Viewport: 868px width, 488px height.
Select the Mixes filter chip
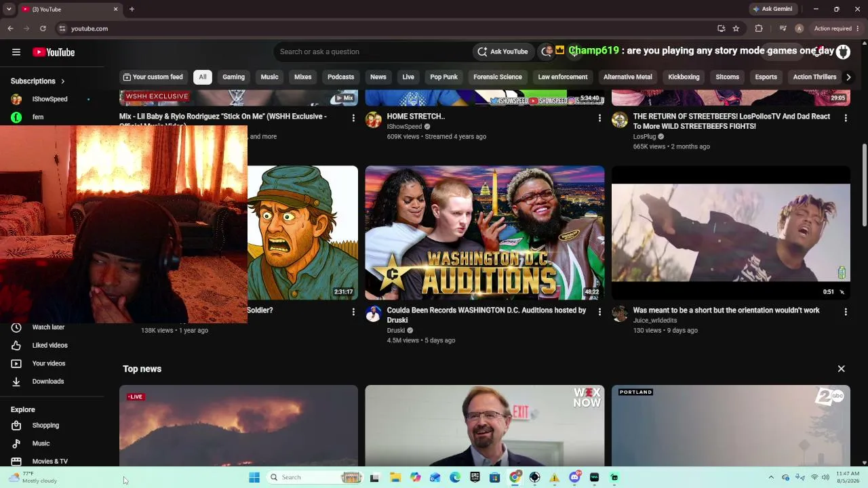click(303, 77)
